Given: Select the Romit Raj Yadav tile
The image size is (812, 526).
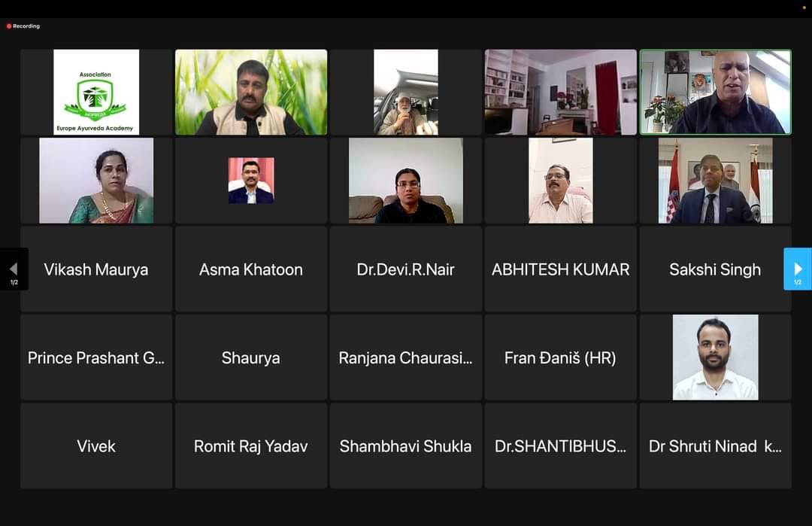Looking at the screenshot, I should [x=251, y=445].
